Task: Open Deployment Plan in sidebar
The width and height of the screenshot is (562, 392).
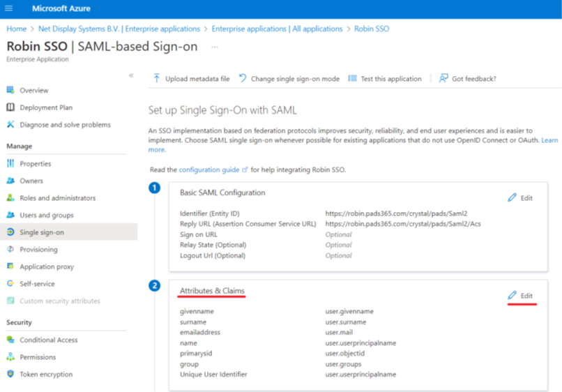Action: [x=46, y=107]
